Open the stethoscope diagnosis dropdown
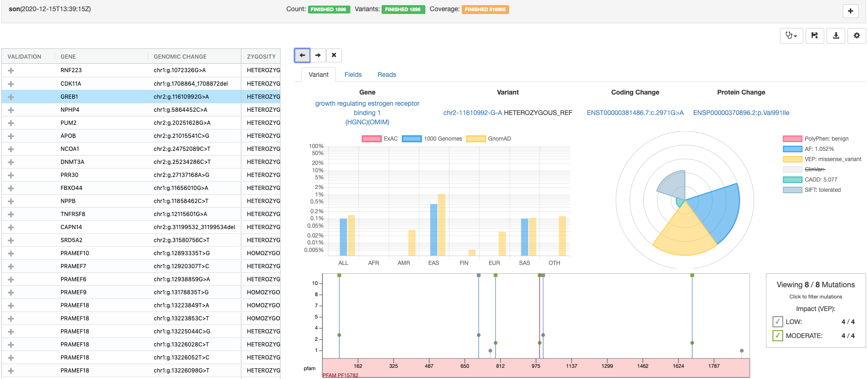Image resolution: width=868 pixels, height=379 pixels. point(791,36)
